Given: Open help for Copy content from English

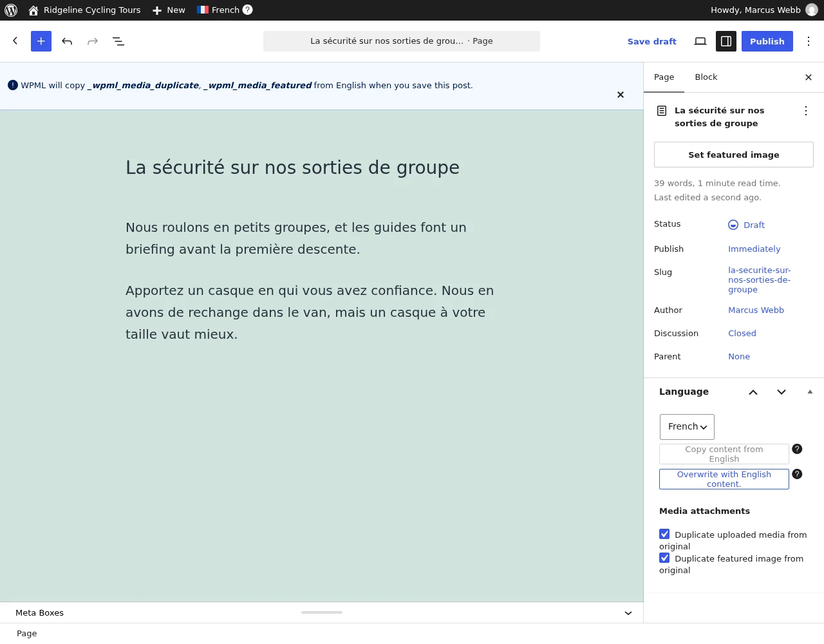Looking at the screenshot, I should 797,449.
